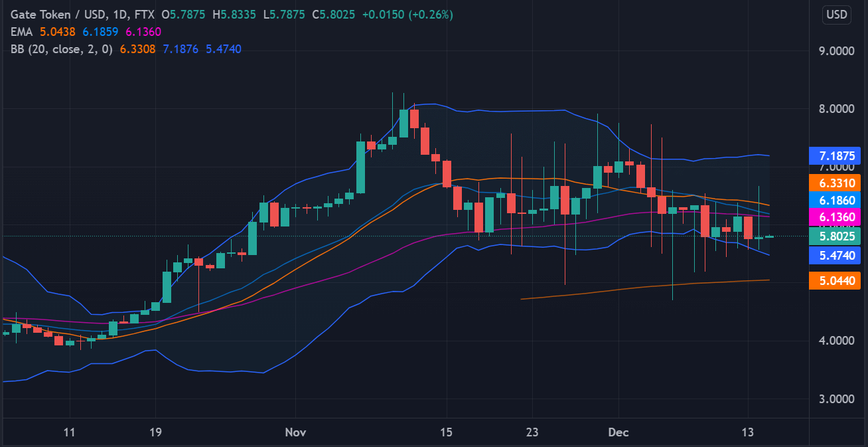Click the 9.0000 price scale label

point(835,51)
